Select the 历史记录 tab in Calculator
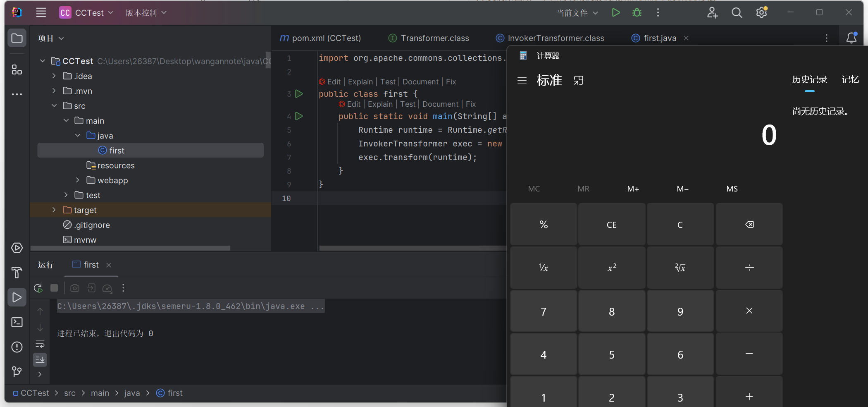The height and width of the screenshot is (407, 868). (809, 79)
